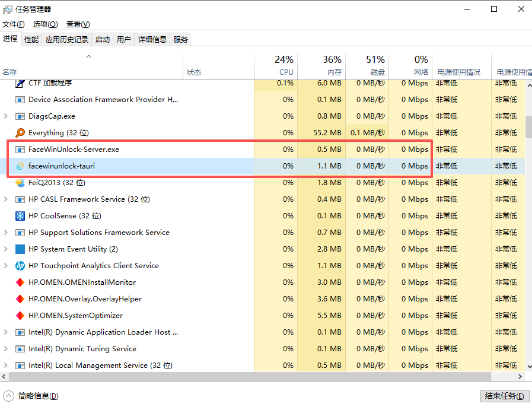Viewport: 532px width, 410px height.
Task: Click the Task Manager title bar icon
Action: pyautogui.click(x=7, y=9)
